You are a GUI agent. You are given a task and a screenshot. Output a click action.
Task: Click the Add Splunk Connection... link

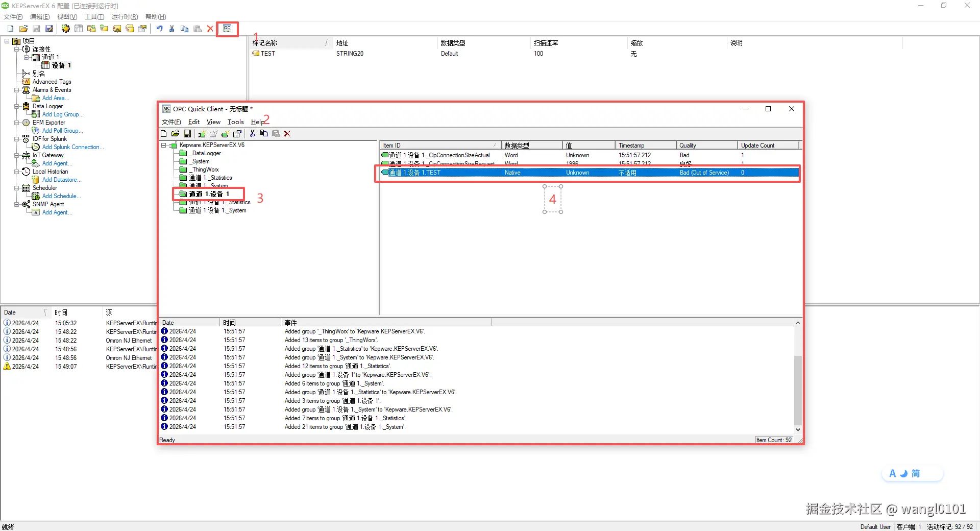[x=72, y=147]
